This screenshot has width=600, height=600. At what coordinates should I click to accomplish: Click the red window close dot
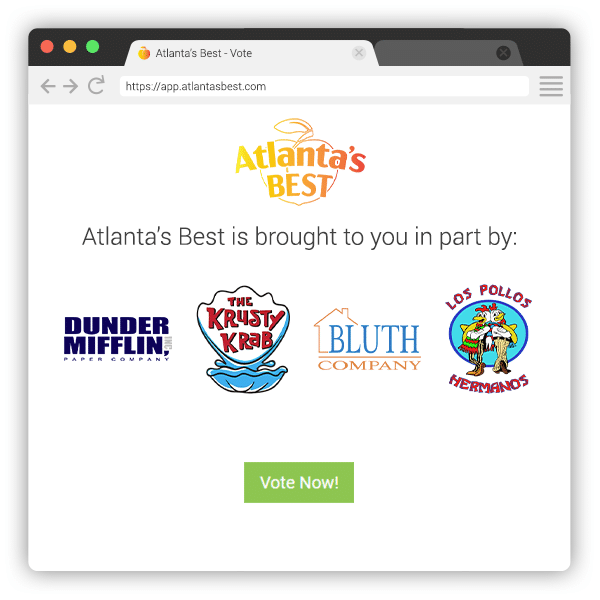[x=47, y=47]
